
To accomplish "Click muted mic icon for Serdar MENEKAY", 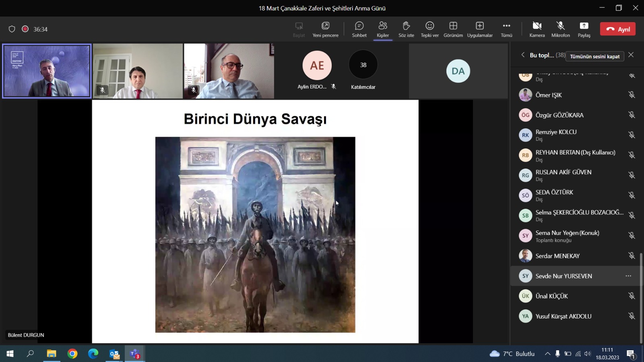I will coord(632,256).
